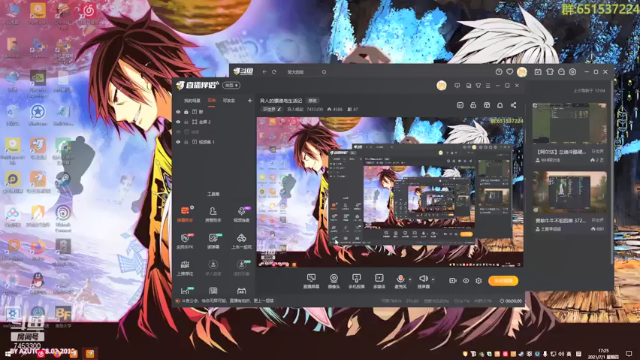Image resolution: width=640 pixels, height=360 pixels.
Task: Open the bell reminder icon above preview
Action: [x=500, y=105]
